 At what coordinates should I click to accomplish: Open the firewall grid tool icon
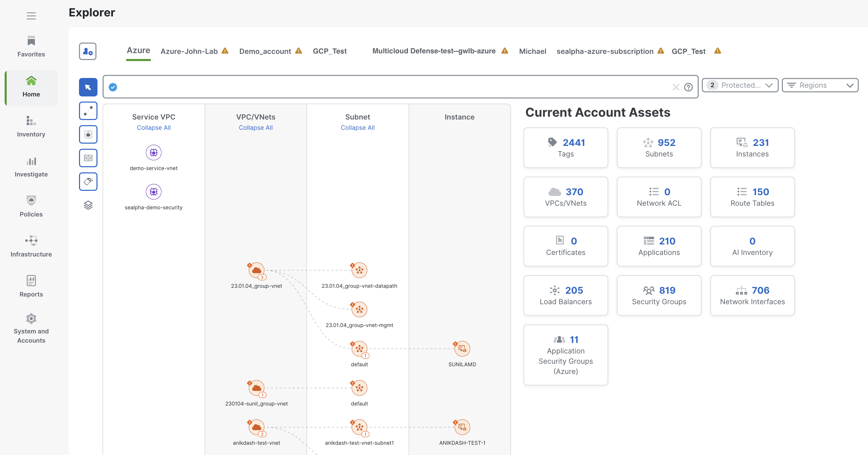click(x=88, y=158)
